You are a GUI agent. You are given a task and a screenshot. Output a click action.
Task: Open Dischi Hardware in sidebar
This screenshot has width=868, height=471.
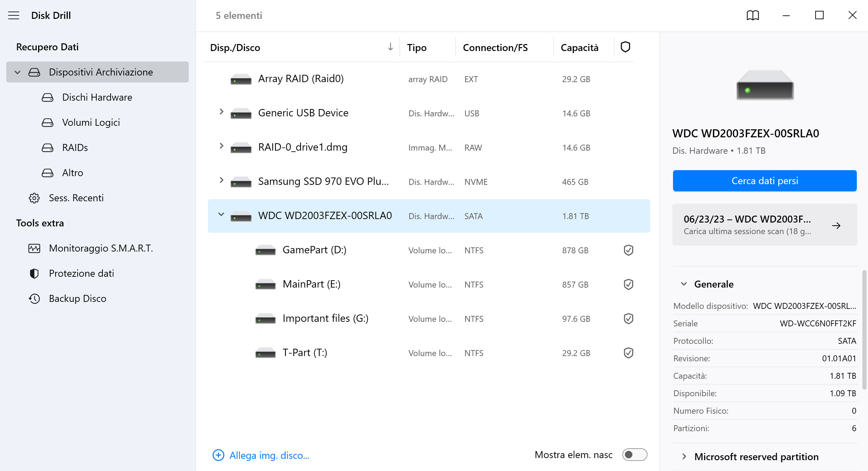tap(97, 97)
